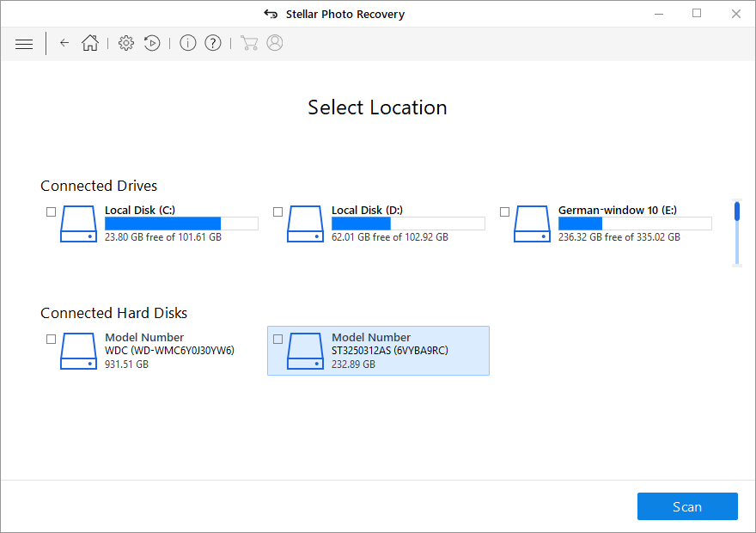This screenshot has width=756, height=533.
Task: Click the WDC 931.51 GB disk icon
Action: (x=78, y=352)
